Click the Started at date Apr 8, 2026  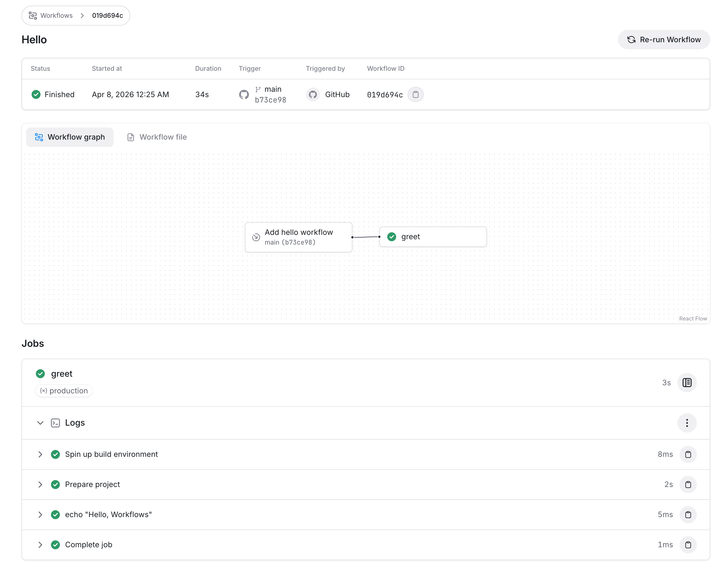[x=130, y=94]
